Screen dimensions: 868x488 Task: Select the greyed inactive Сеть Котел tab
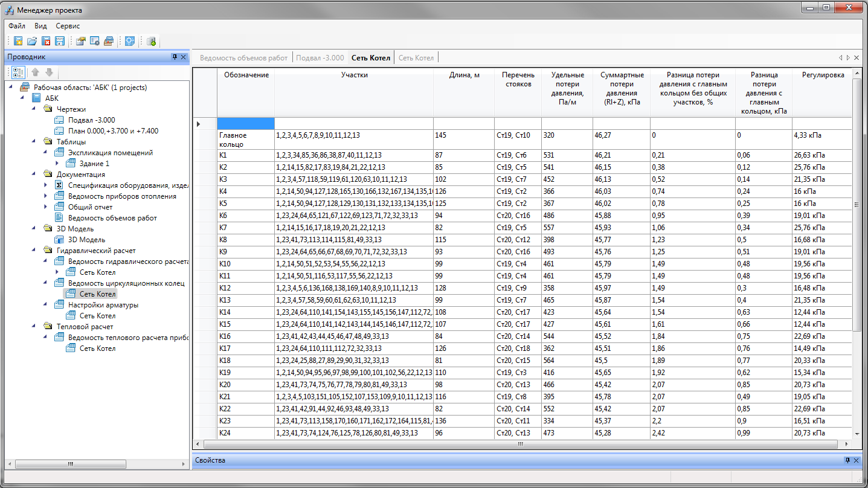416,58
